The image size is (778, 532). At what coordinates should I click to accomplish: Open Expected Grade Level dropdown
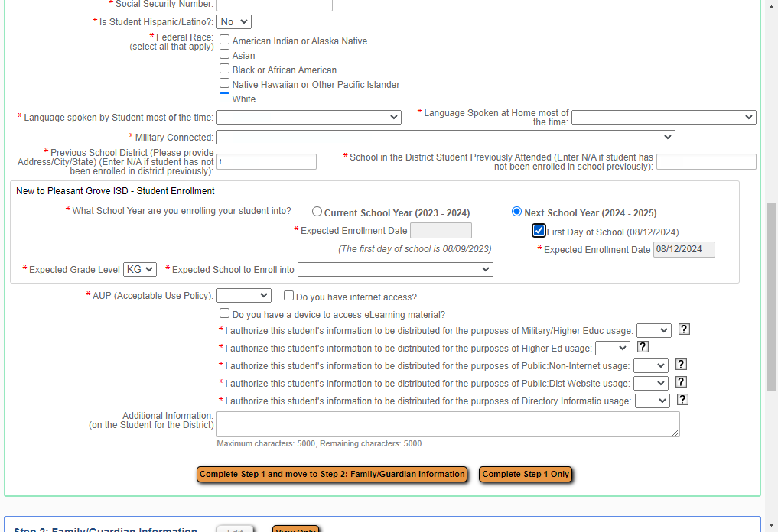(140, 270)
